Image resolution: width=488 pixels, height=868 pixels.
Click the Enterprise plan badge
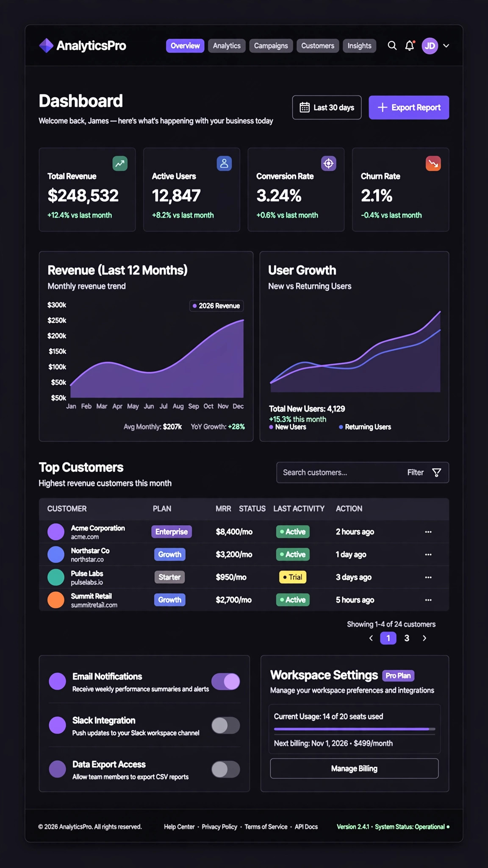[x=172, y=532]
